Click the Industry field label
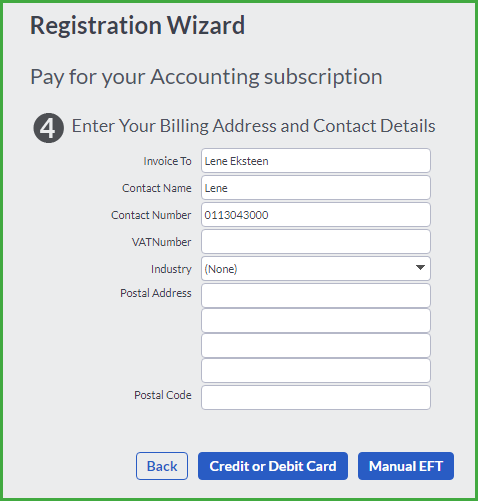The width and height of the screenshot is (478, 501). pos(171,269)
